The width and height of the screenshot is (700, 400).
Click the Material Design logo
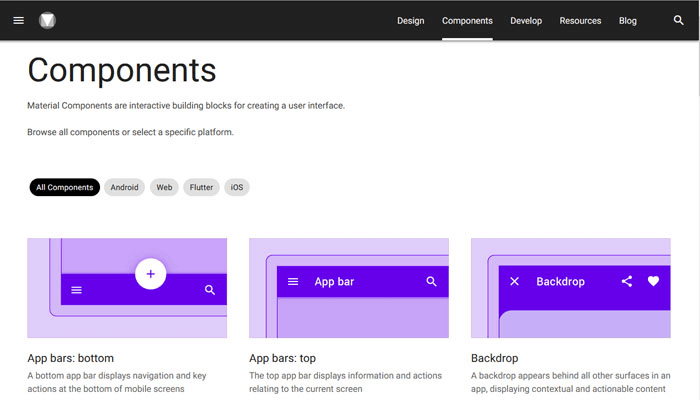47,21
